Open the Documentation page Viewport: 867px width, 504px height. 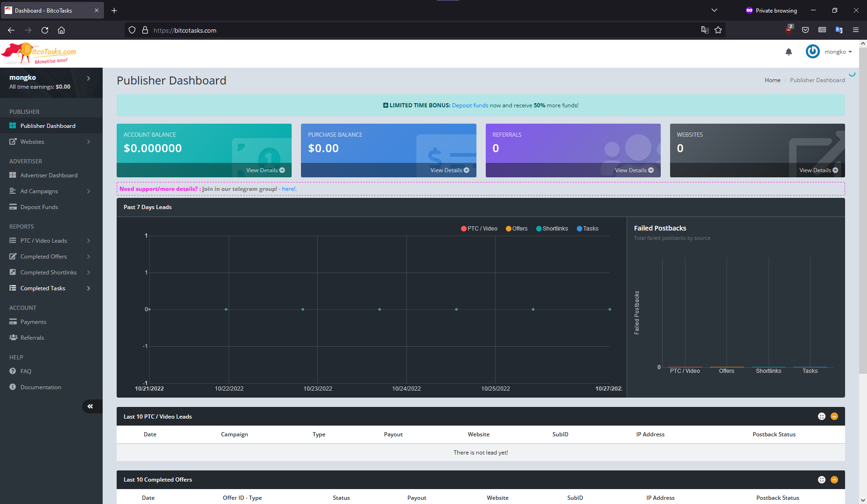coord(41,387)
